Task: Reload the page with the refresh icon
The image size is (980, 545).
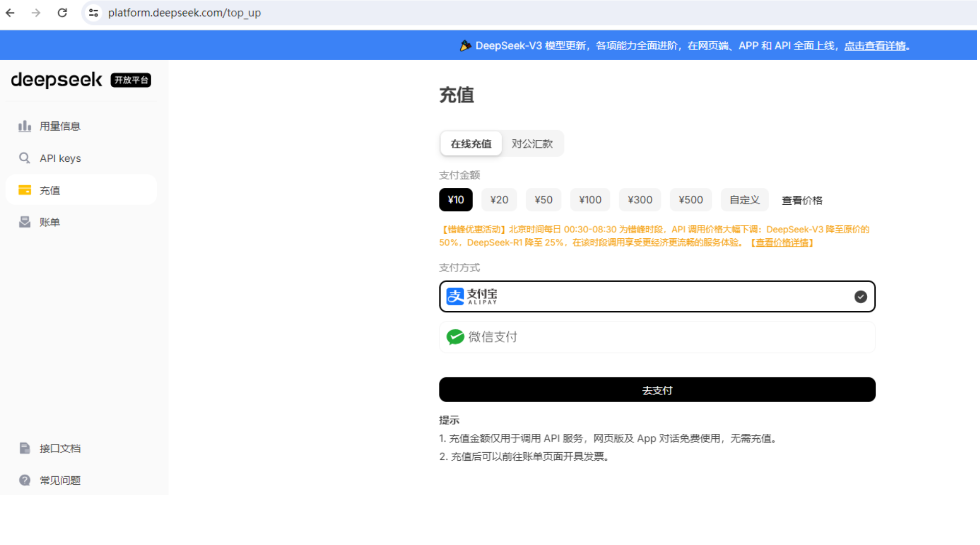Action: tap(62, 13)
